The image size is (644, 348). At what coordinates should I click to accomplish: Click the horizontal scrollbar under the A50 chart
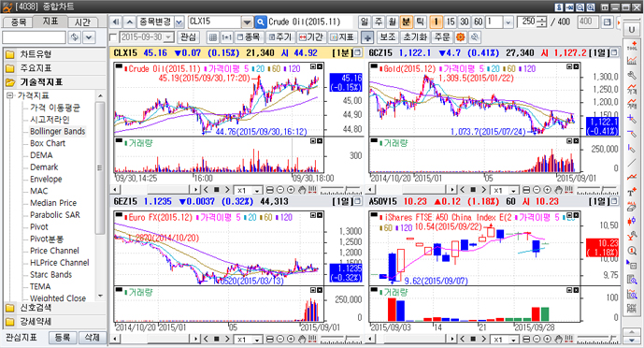tap(411, 339)
